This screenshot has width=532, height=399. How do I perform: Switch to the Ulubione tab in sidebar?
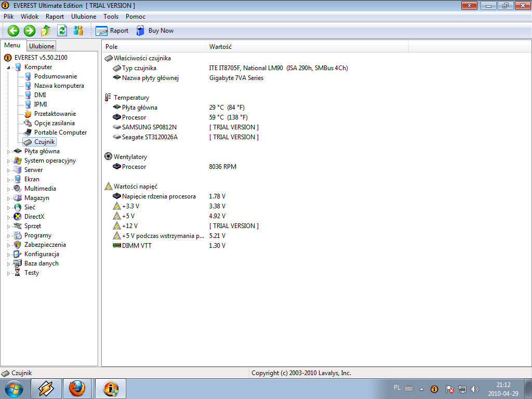point(42,46)
